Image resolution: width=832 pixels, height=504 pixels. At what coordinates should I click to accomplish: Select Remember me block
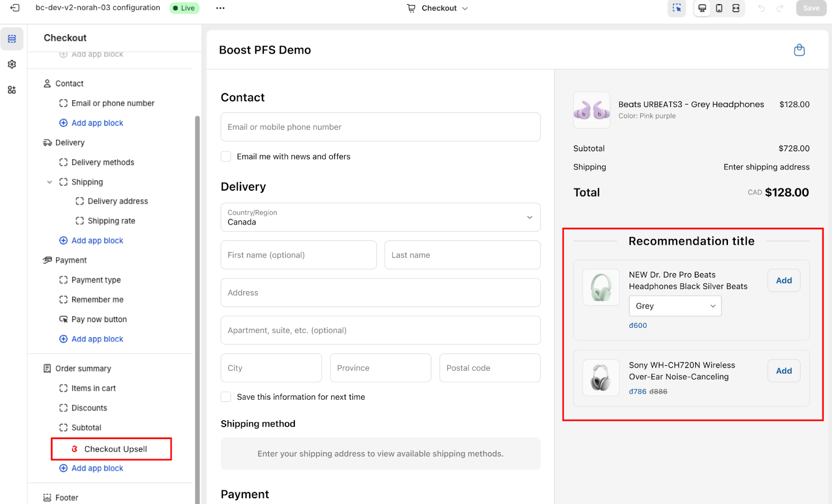click(97, 300)
